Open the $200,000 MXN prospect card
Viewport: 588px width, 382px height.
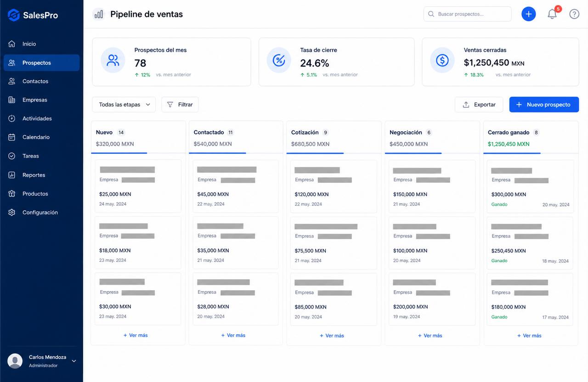pyautogui.click(x=432, y=299)
